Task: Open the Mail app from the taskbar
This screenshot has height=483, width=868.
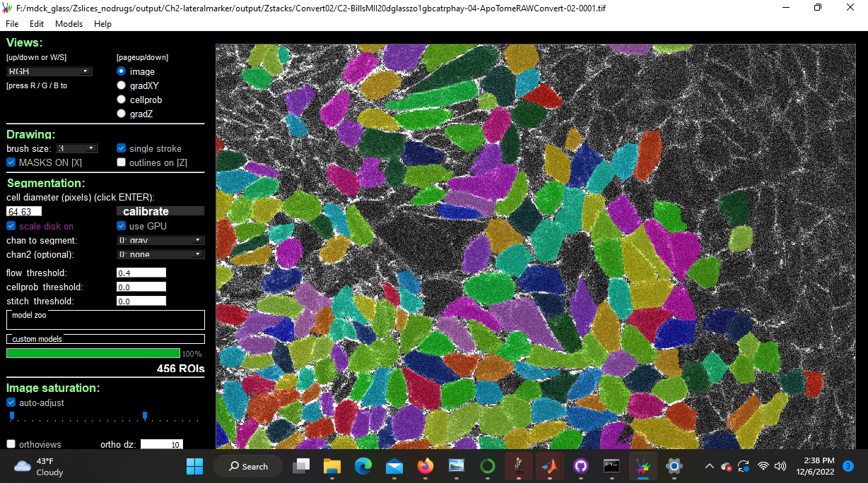Action: click(394, 466)
